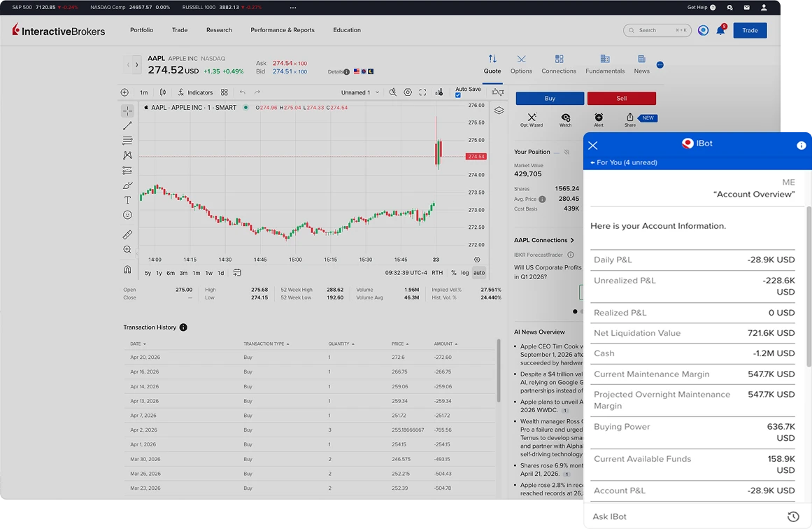Expand AAPL Connections section
Viewport: 812px width, 529px height.
543,240
